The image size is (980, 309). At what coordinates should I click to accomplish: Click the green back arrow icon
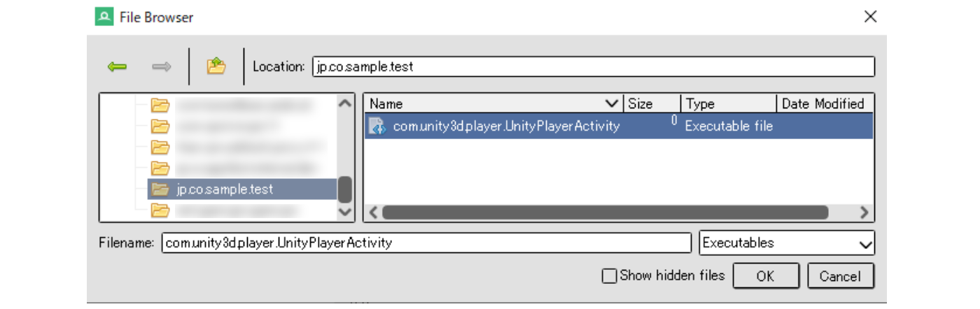[117, 67]
